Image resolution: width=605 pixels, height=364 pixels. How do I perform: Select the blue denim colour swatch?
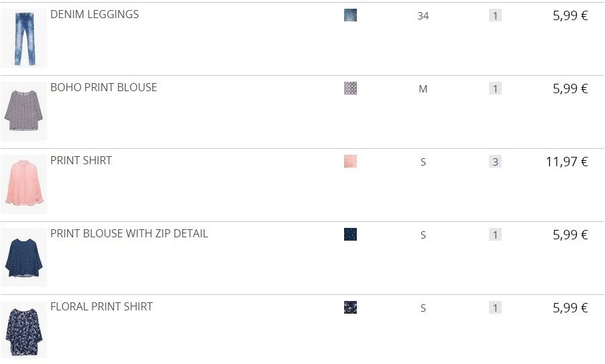350,15
